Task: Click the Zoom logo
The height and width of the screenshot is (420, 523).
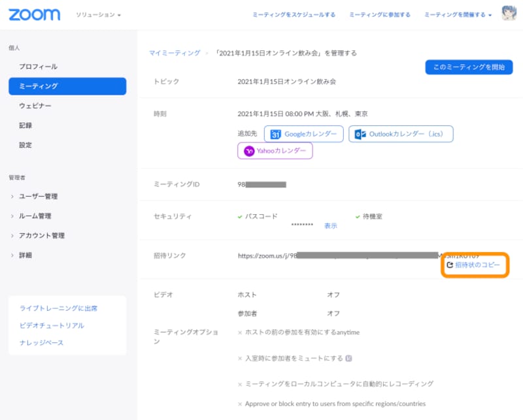Action: click(x=34, y=14)
